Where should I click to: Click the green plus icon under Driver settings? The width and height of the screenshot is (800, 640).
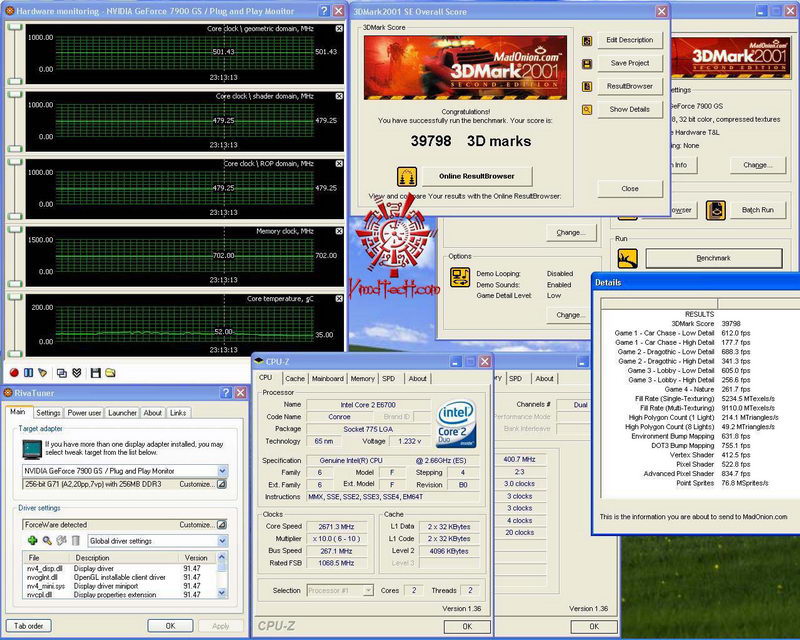point(32,541)
